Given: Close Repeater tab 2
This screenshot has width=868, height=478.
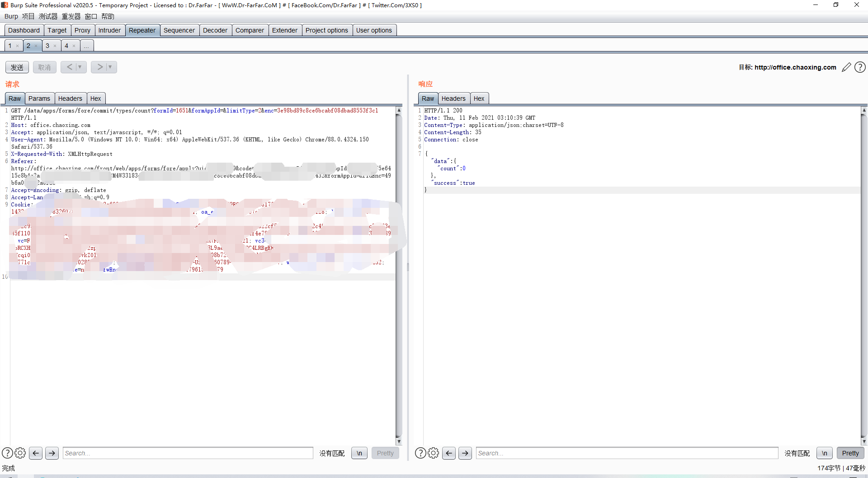Looking at the screenshot, I should pos(36,46).
